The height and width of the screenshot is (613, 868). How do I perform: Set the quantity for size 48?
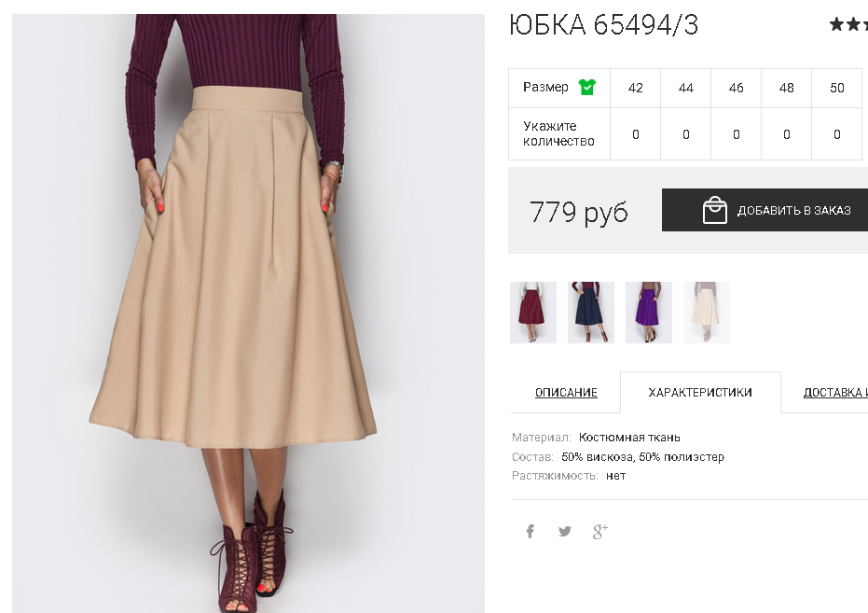(x=787, y=134)
